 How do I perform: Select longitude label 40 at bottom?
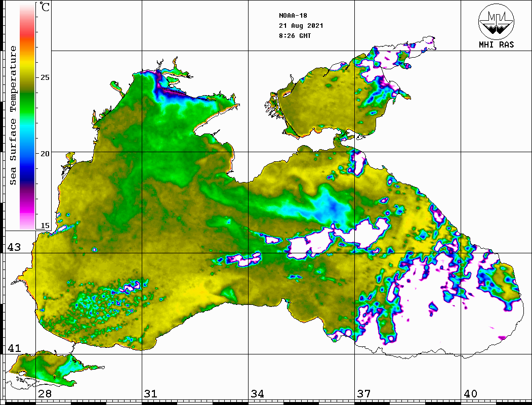click(x=470, y=394)
